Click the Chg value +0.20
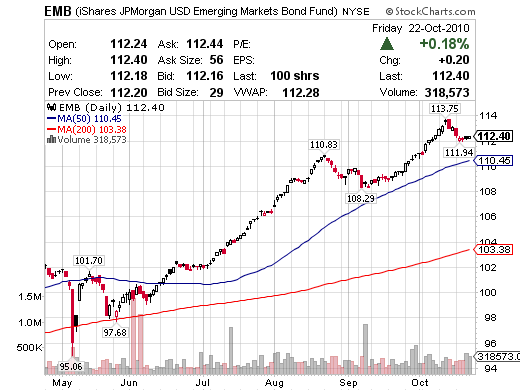 pyautogui.click(x=454, y=60)
